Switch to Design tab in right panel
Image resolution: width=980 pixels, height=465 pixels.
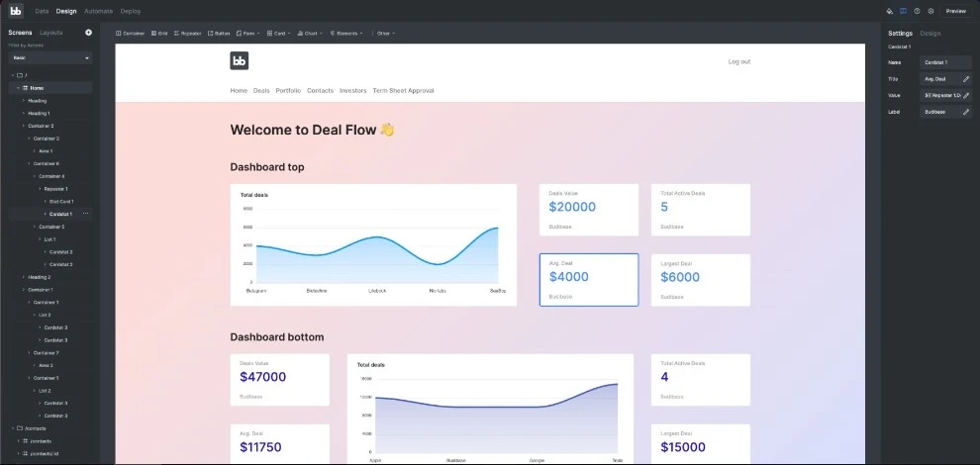click(x=931, y=33)
